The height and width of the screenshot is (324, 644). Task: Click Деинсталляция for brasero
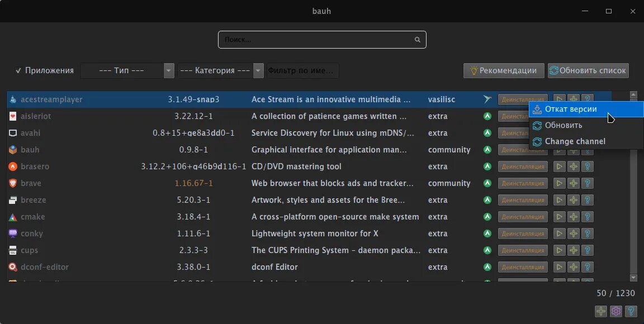523,166
